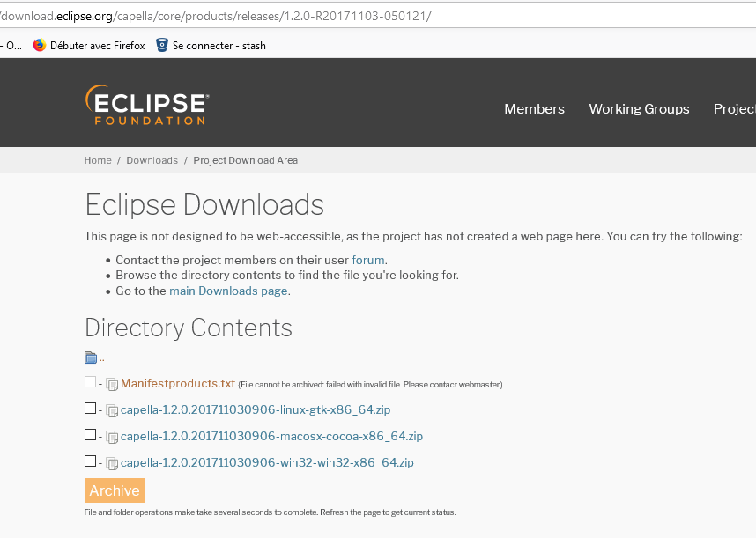756x538 pixels.
Task: Click Firefox icon of Débuter avec Firefox bookmark
Action: 40,45
